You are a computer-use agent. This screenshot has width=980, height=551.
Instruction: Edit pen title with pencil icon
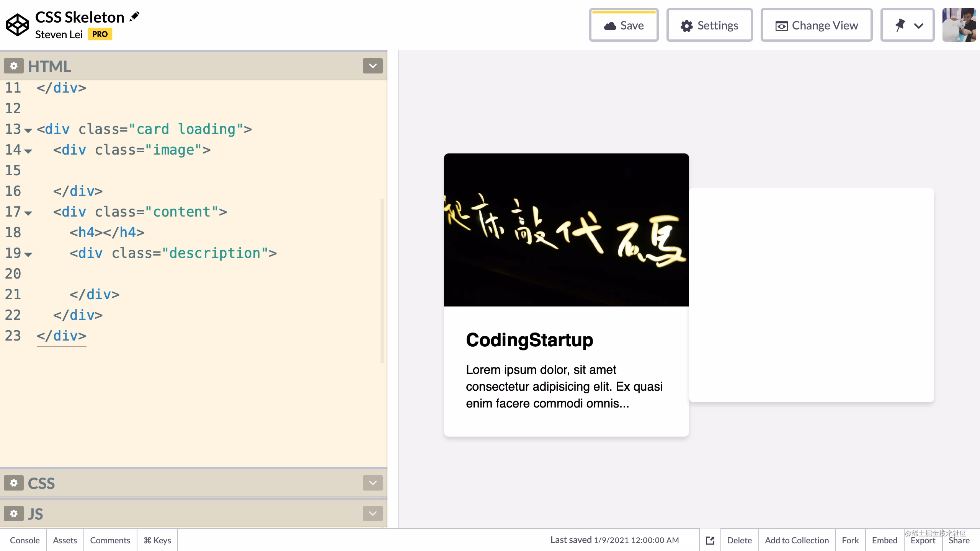point(134,17)
